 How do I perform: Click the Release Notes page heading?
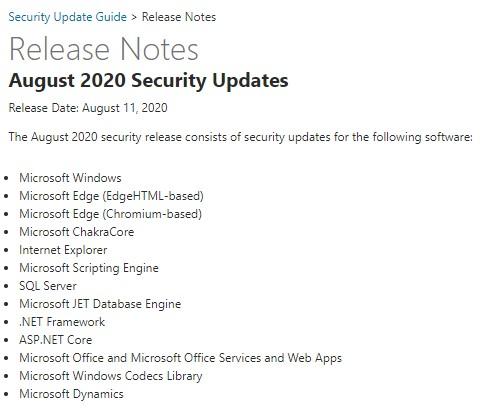(x=104, y=49)
